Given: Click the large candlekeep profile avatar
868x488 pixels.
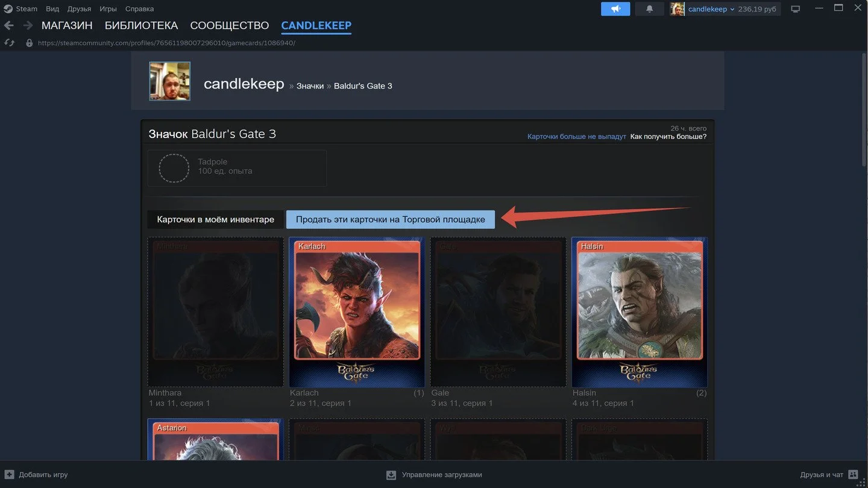Looking at the screenshot, I should pos(170,81).
